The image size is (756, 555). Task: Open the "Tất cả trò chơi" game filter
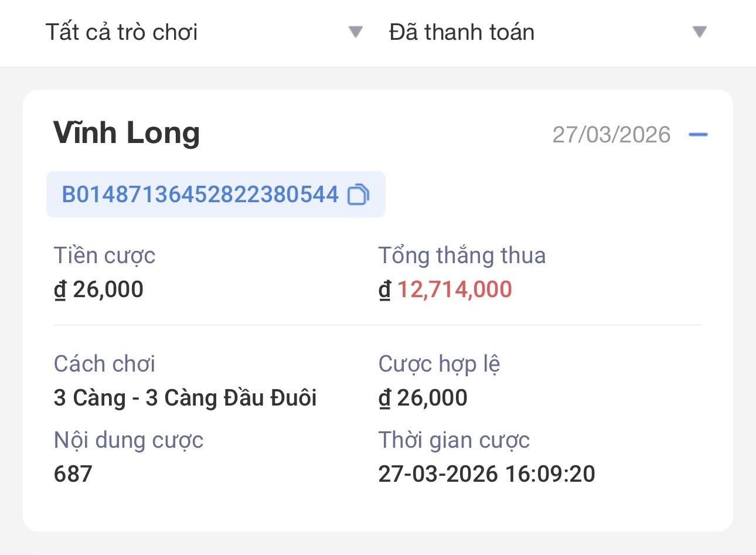tap(122, 32)
